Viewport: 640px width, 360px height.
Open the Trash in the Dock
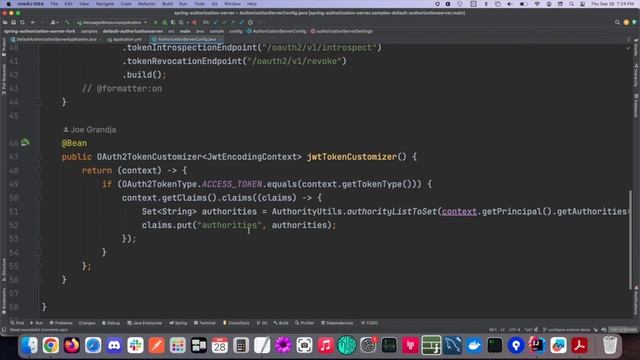click(x=610, y=345)
